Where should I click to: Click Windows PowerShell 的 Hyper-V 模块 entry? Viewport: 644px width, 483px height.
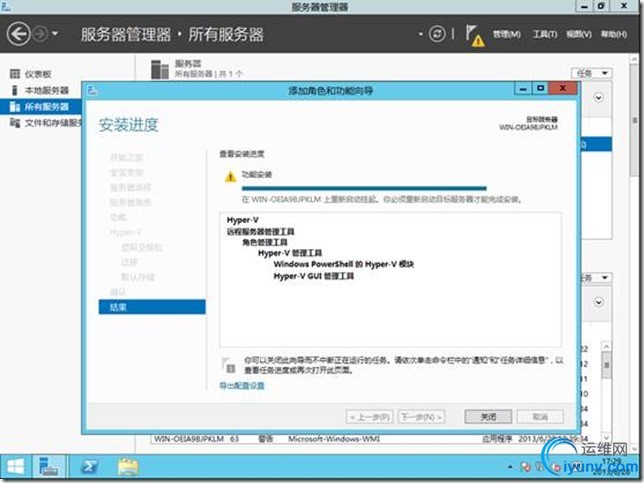pos(344,264)
